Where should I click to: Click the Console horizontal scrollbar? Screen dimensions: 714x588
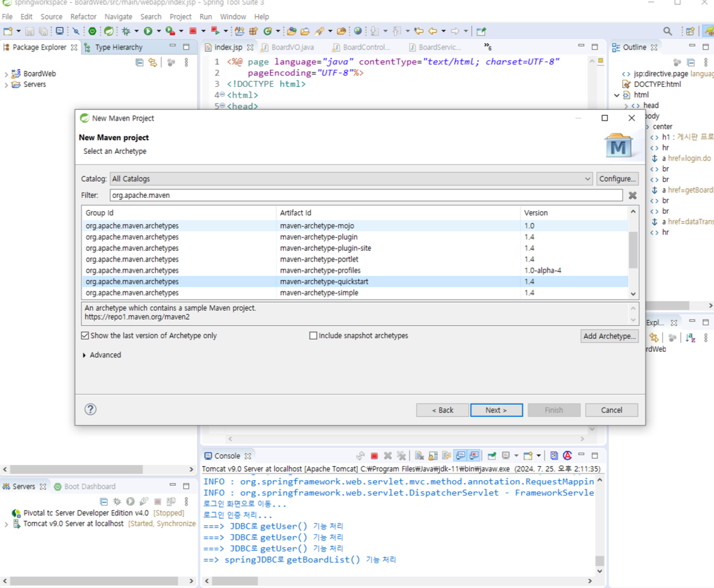pyautogui.click(x=235, y=581)
